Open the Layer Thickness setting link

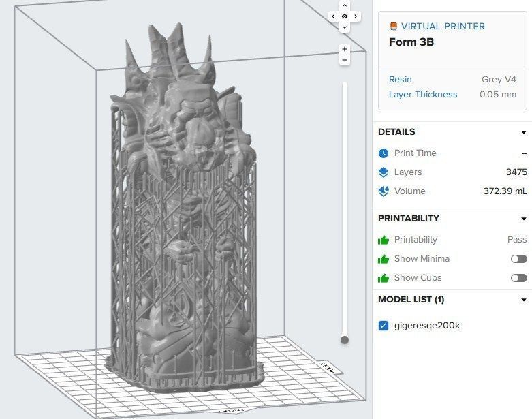pyautogui.click(x=423, y=94)
